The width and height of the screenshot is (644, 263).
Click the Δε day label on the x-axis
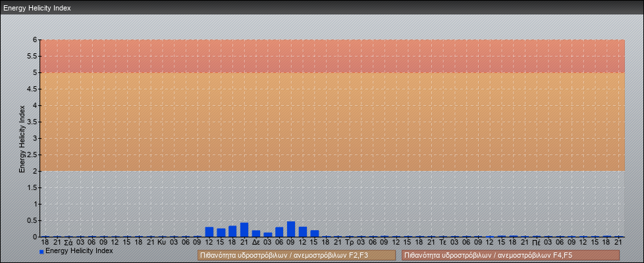tap(256, 243)
